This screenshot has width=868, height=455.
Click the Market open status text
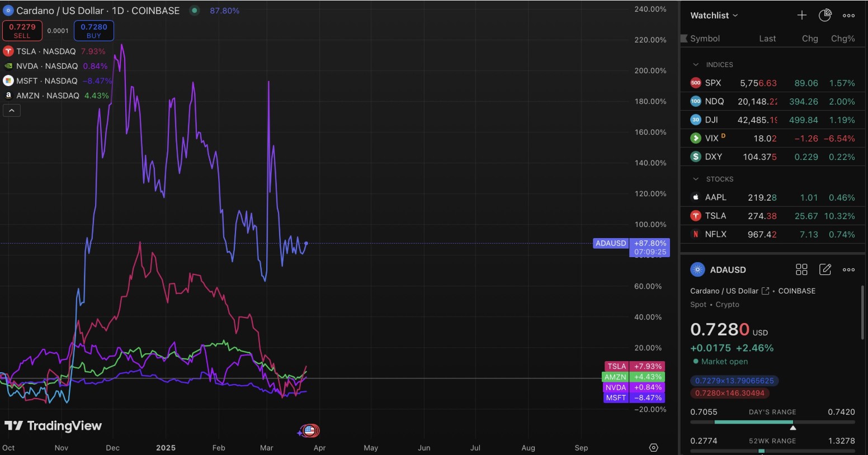(724, 362)
